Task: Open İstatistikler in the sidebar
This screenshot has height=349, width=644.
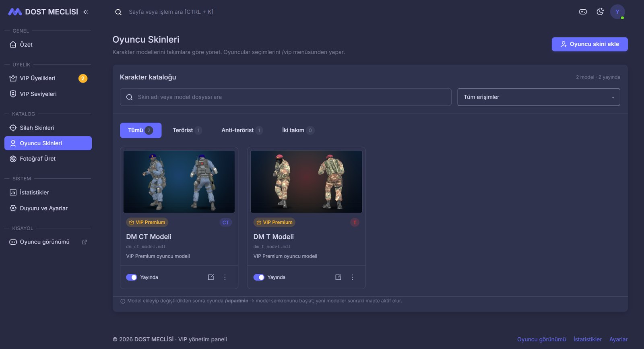Action: tap(48, 192)
